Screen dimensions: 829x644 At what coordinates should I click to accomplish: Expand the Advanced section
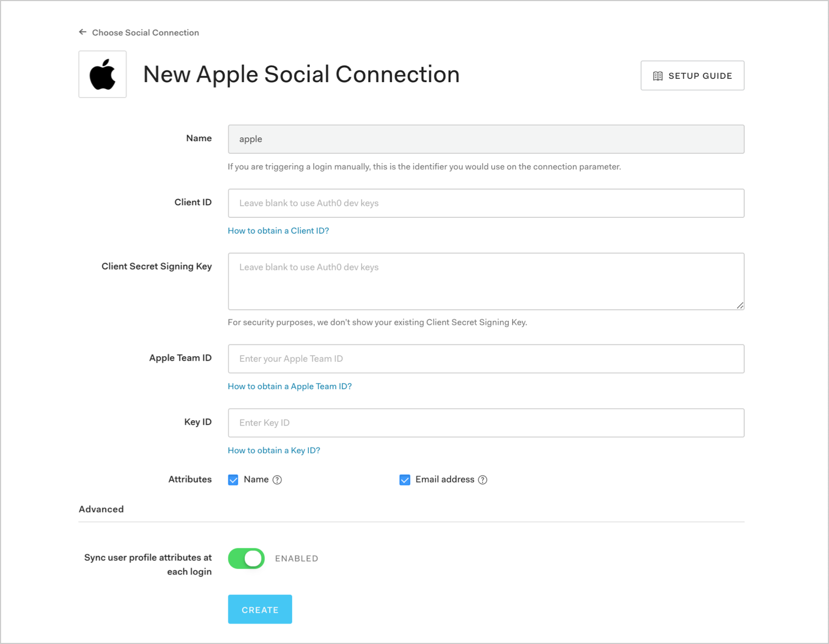coord(101,509)
